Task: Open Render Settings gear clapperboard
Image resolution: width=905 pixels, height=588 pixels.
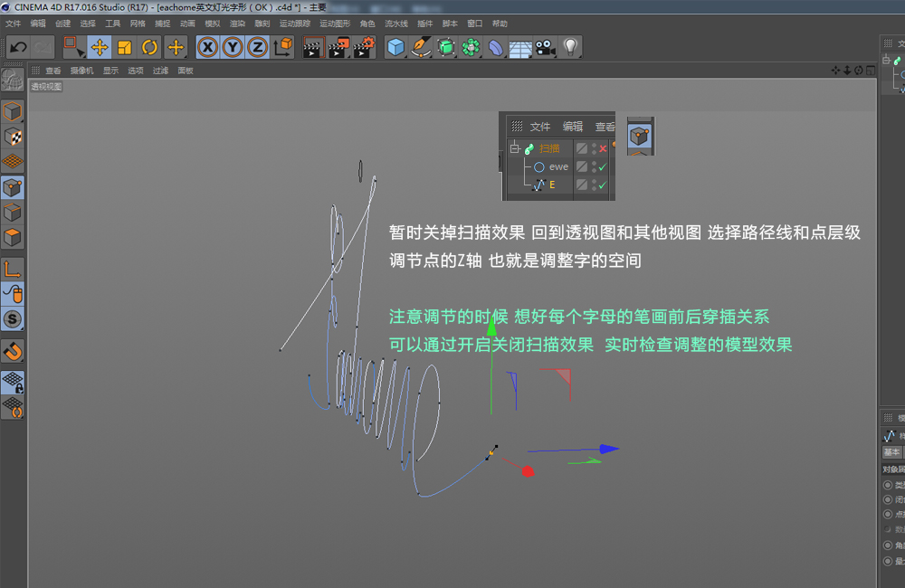Action: point(364,47)
